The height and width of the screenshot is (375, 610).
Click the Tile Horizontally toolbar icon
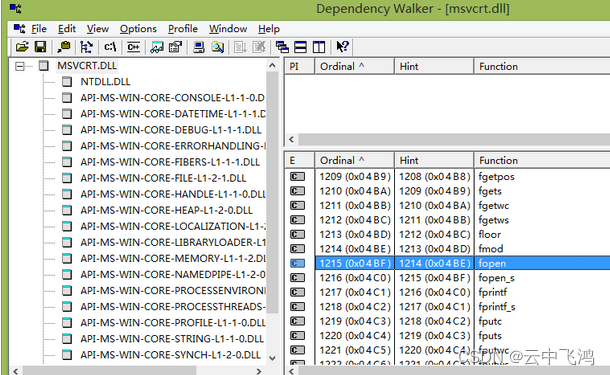point(300,47)
